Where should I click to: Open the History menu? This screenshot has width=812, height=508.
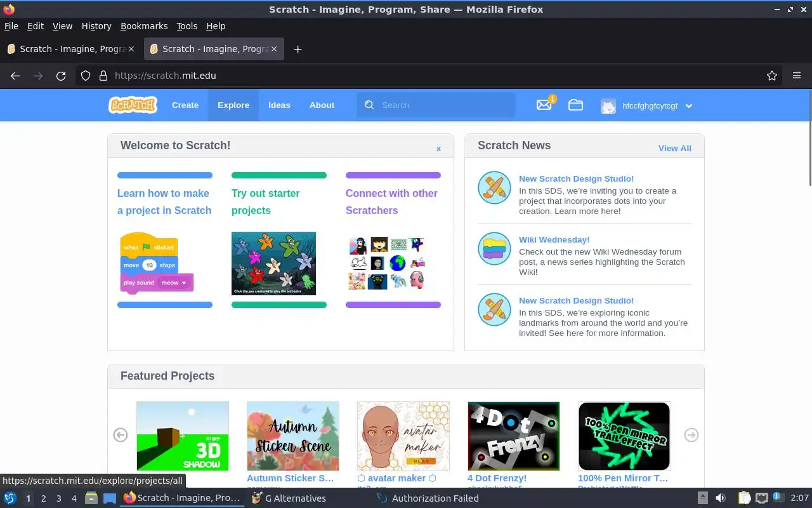(96, 26)
